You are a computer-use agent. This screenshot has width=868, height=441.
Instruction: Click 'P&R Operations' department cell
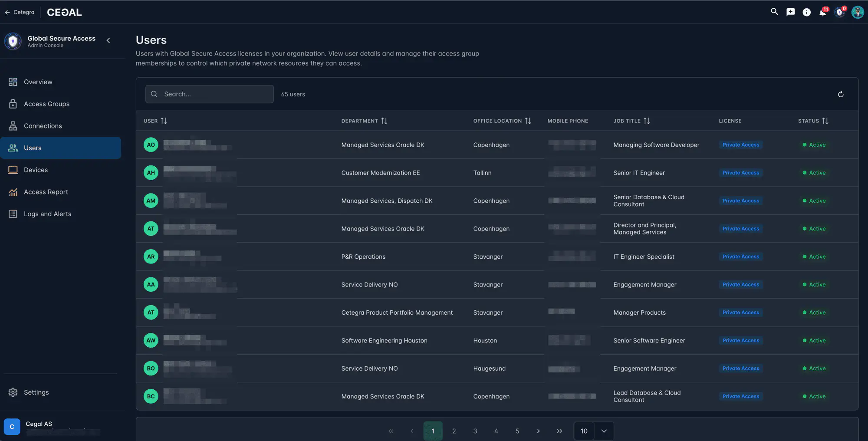pos(363,257)
